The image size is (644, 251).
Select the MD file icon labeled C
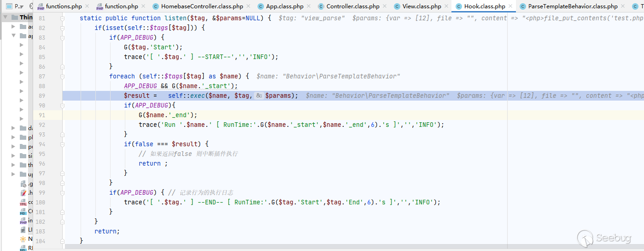point(23,211)
